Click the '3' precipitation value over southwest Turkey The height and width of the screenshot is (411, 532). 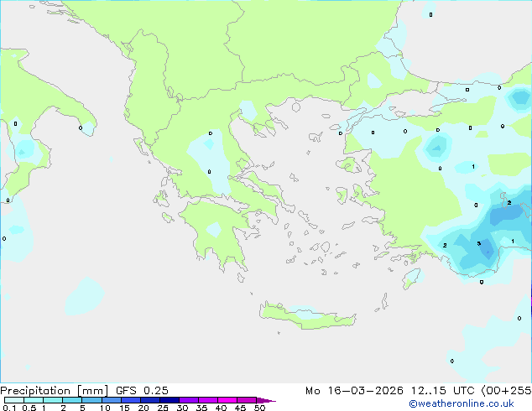[479, 243]
